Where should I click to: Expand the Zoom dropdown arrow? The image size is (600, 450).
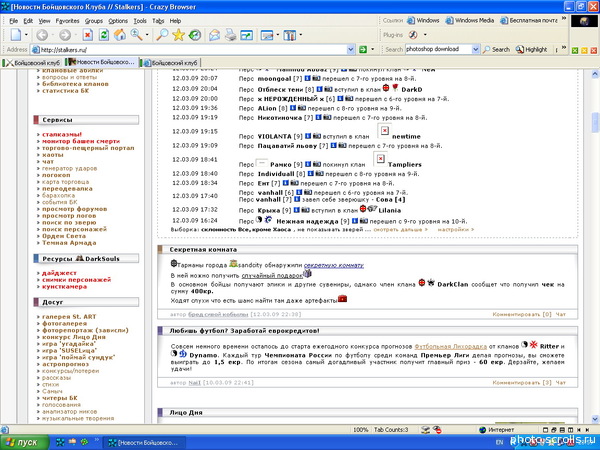coord(147,35)
